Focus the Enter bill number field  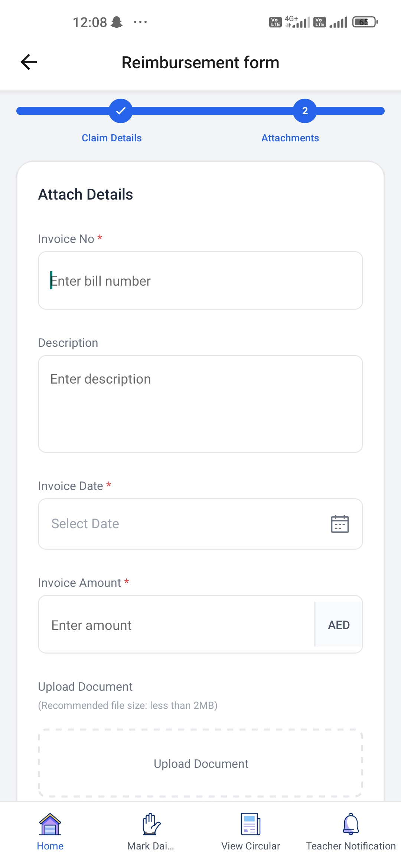pos(200,281)
